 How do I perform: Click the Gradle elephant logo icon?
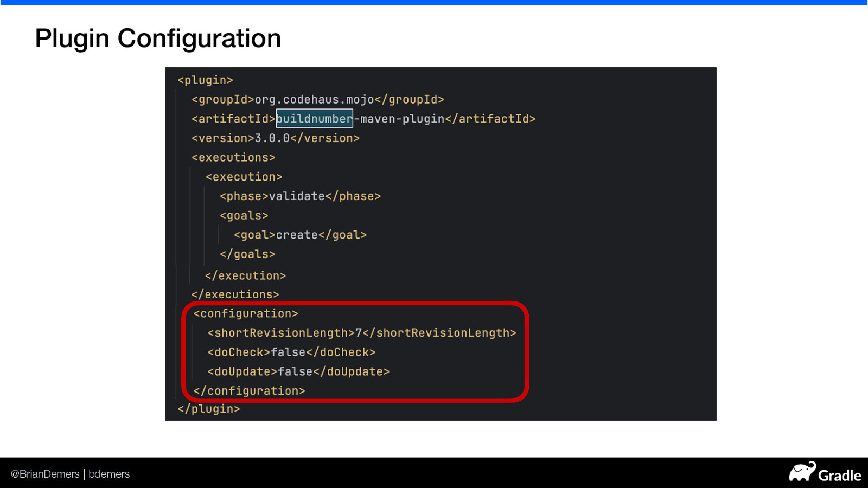(x=803, y=472)
